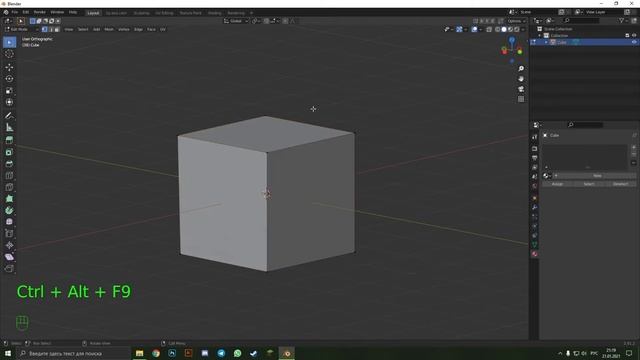Select the Spin tool
Screen dimensions: 640x360
pyautogui.click(x=9, y=211)
